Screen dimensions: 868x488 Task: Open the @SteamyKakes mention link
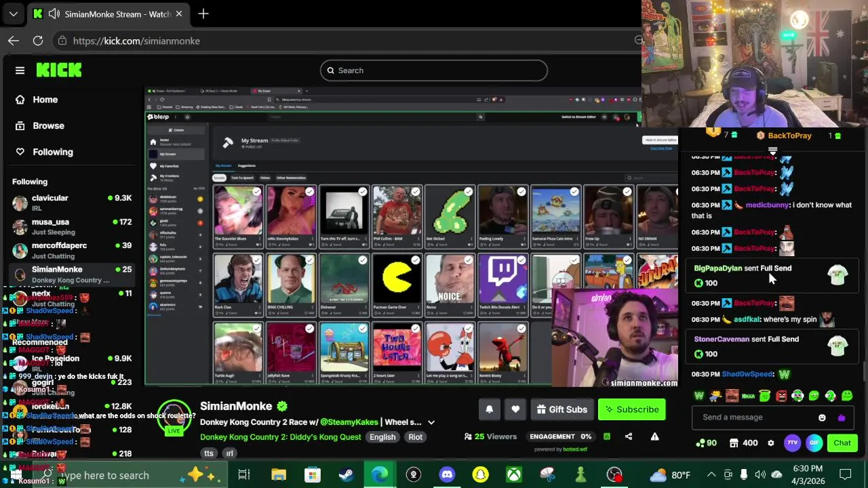click(349, 422)
